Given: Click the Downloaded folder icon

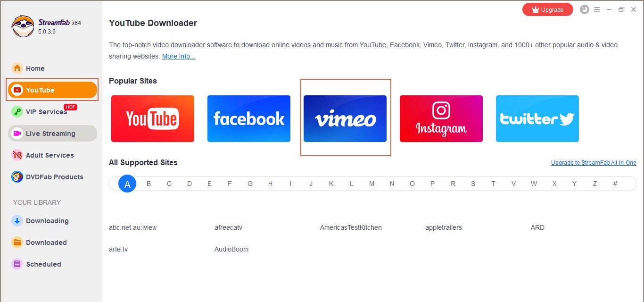Looking at the screenshot, I should 17,243.
